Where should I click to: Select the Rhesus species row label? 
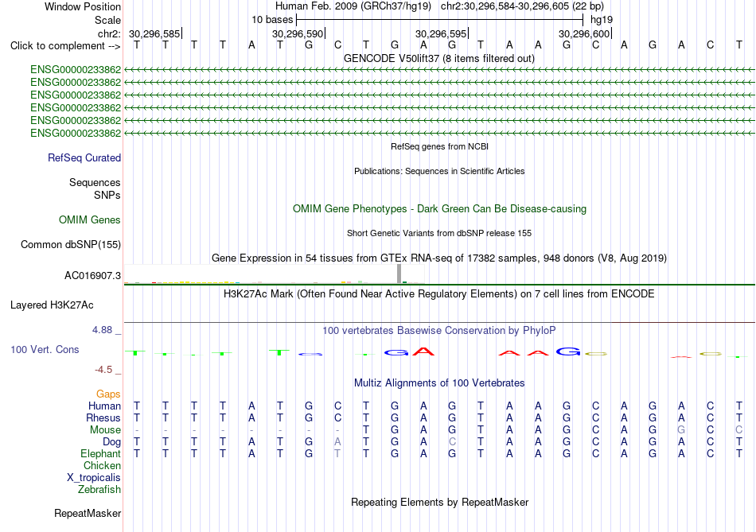pyautogui.click(x=103, y=417)
